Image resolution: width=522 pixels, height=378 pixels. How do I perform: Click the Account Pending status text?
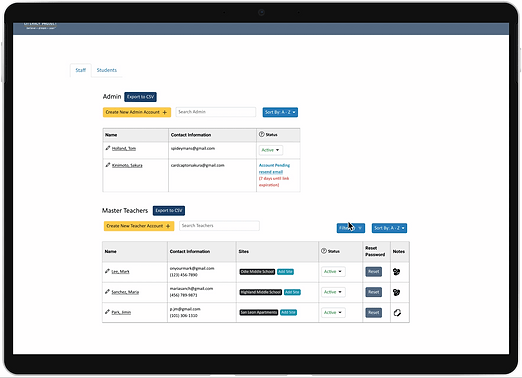(274, 165)
